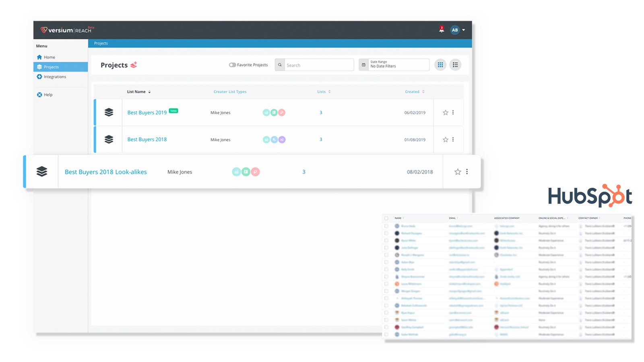Click lists count 3 for Best Buyers 2019

321,113
